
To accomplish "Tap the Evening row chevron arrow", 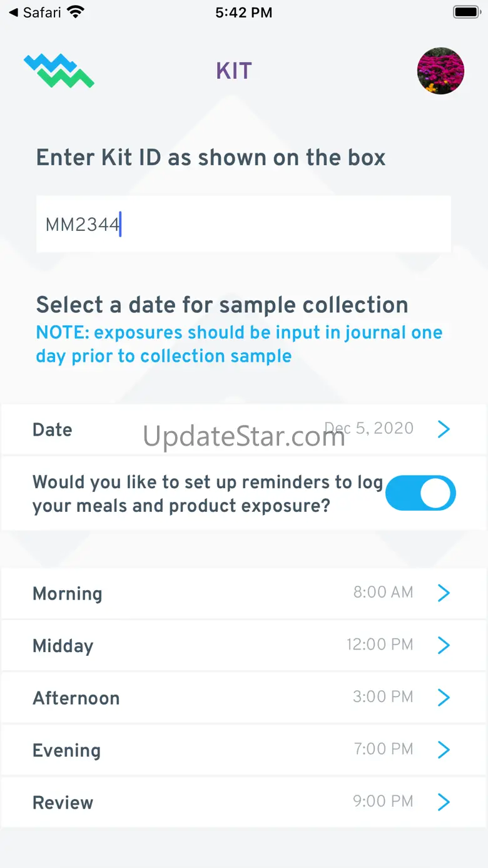I will 444,749.
